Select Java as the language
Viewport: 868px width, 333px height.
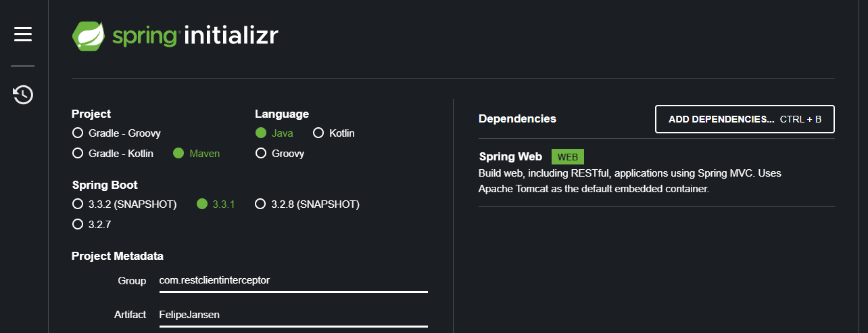[x=261, y=133]
